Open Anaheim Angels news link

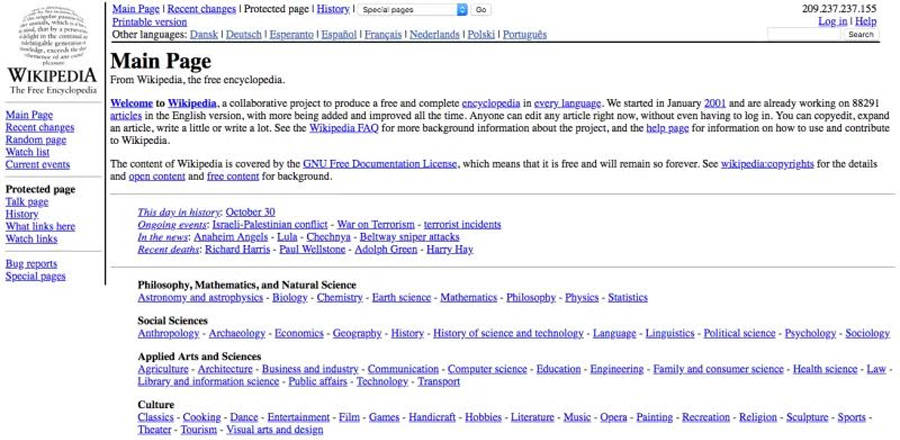point(231,237)
